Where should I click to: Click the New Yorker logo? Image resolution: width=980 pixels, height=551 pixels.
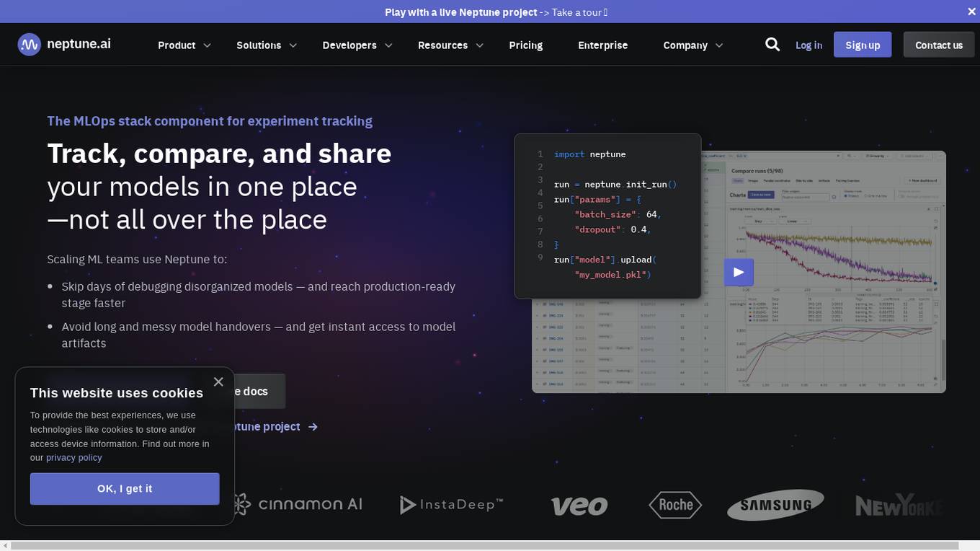[899, 505]
